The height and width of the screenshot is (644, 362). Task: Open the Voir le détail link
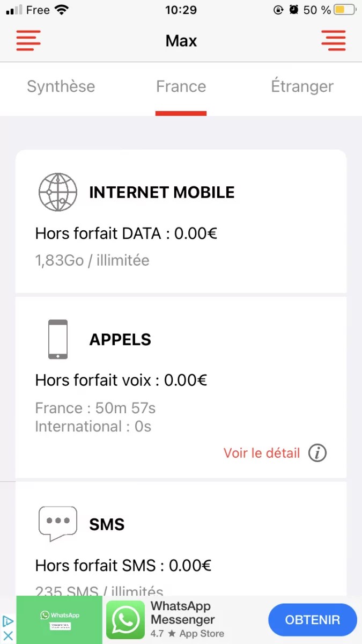(x=261, y=453)
